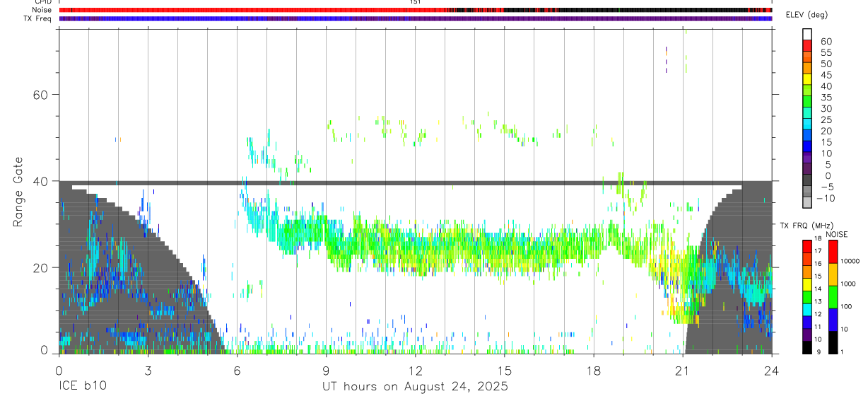Screen dimensions: 868x401
Task: Click the 21 hour tick on UT axis
Action: 683,370
